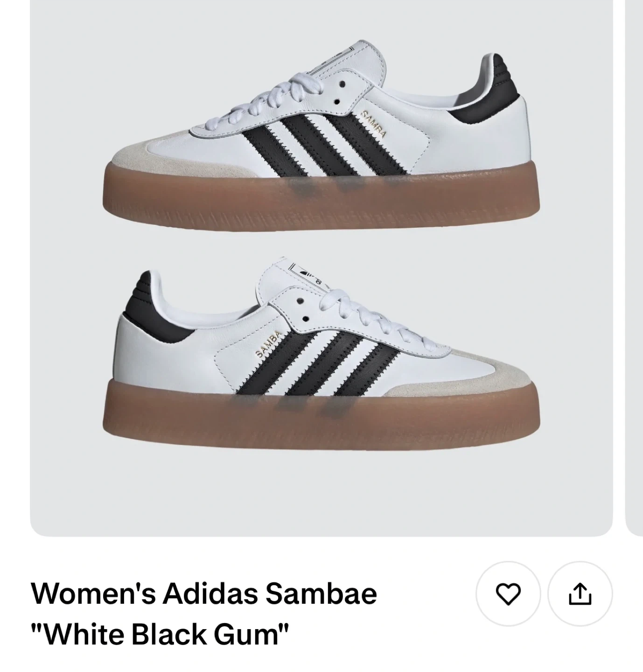643x672 pixels.
Task: Tap gold SAMBA lettering on upper shoe
Action: [x=374, y=124]
